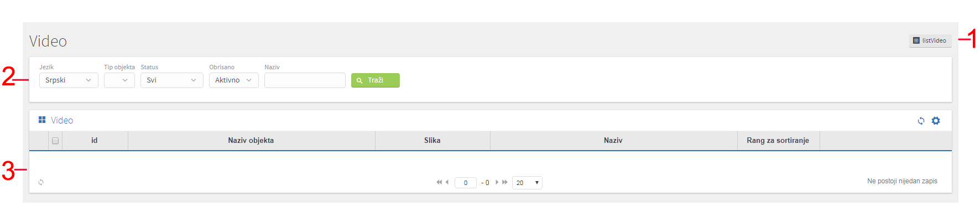Toggle the select-all checkbox in table header

click(x=55, y=141)
